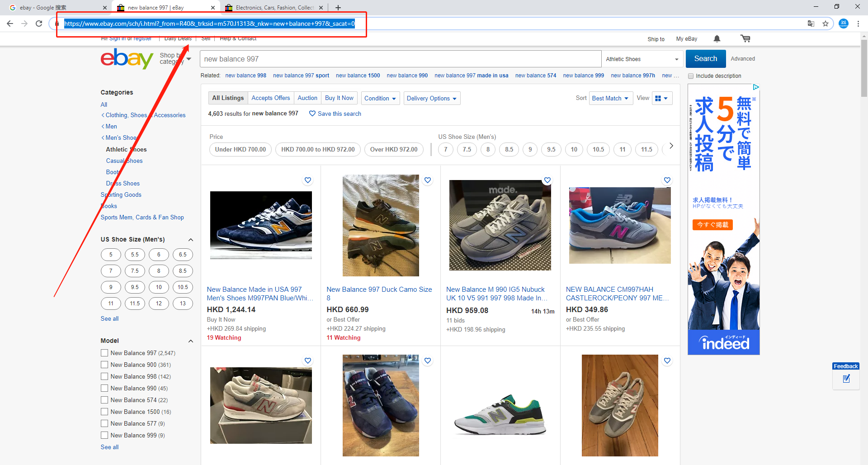Check the New Balance 577 model filter
Image resolution: width=868 pixels, height=465 pixels.
click(x=104, y=423)
